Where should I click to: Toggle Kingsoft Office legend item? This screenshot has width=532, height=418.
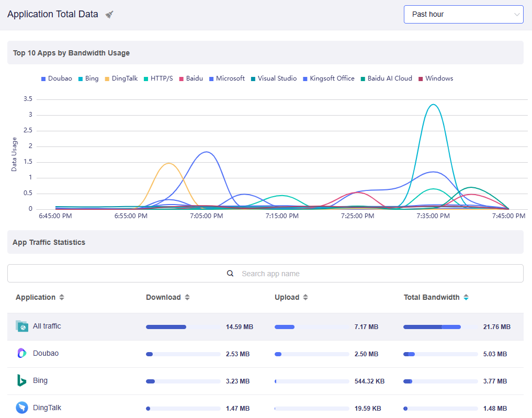tap(329, 78)
